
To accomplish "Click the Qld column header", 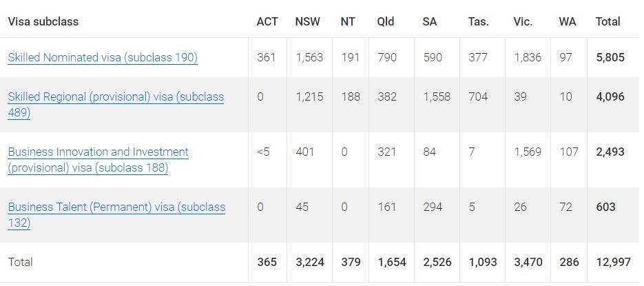I will point(386,21).
